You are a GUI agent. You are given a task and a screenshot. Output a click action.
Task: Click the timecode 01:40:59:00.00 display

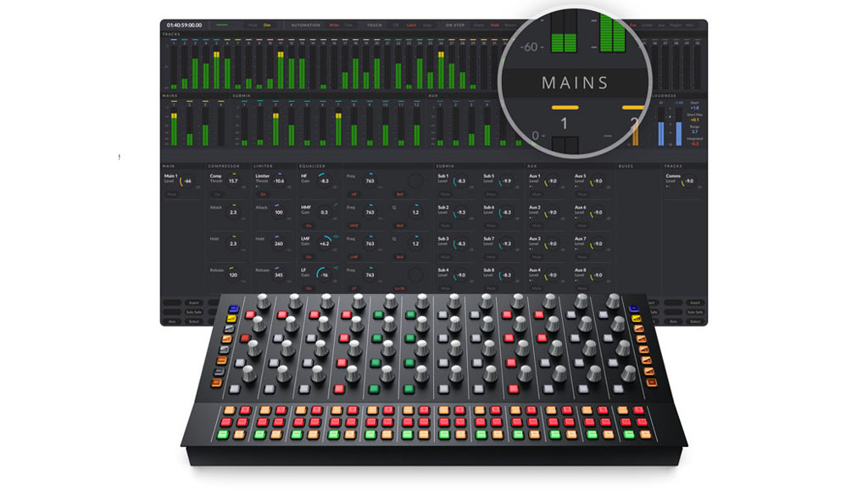(184, 25)
